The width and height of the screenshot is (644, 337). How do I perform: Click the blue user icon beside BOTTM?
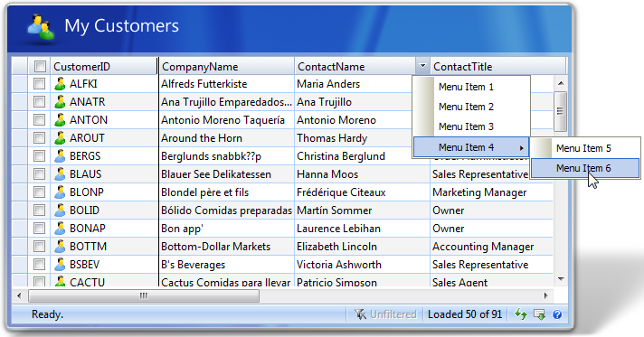pos(60,247)
